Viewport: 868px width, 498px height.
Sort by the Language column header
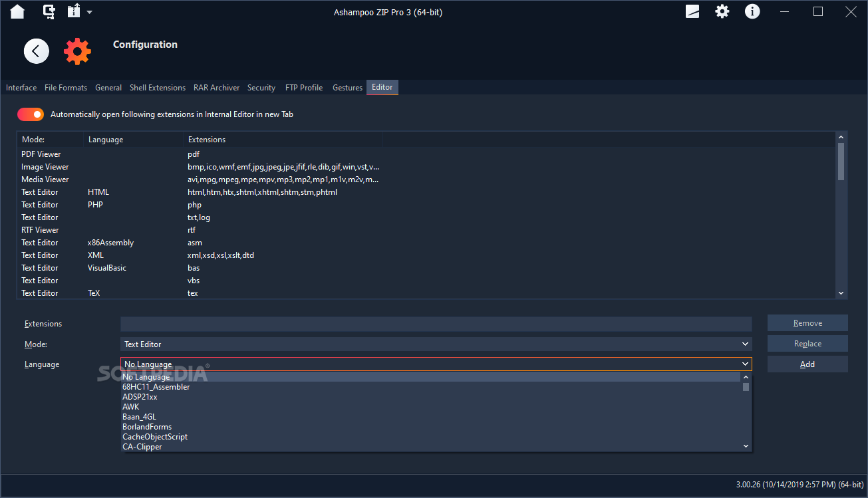tap(134, 140)
